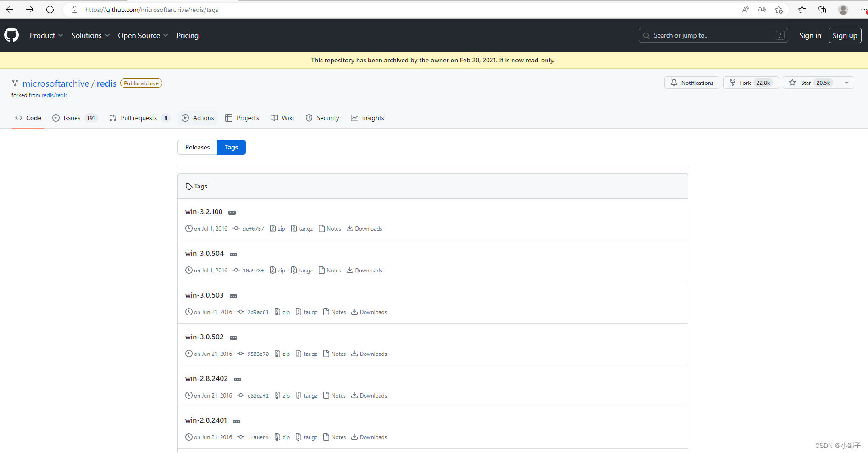868x453 pixels.
Task: Open the Open Source dropdown menu
Action: pyautogui.click(x=143, y=35)
